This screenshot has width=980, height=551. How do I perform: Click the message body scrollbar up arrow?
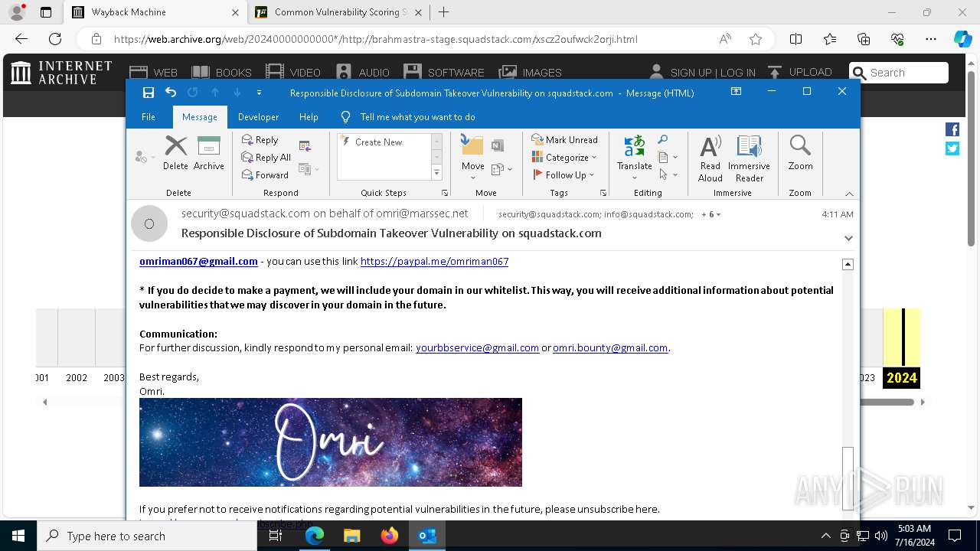[848, 264]
